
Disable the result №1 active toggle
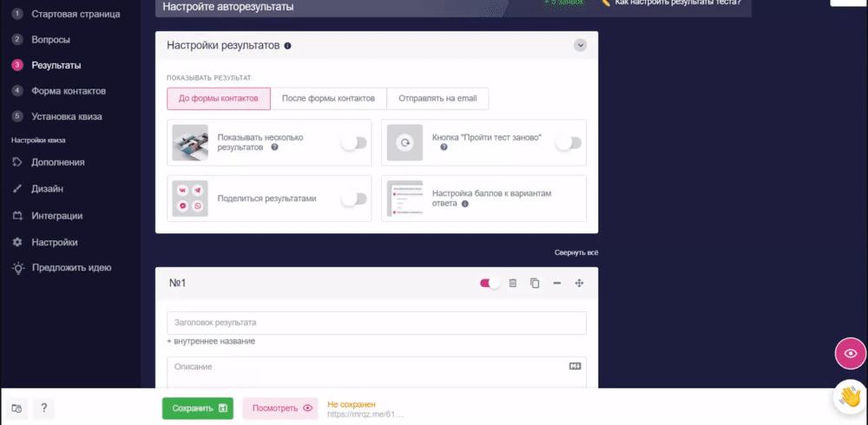[490, 283]
